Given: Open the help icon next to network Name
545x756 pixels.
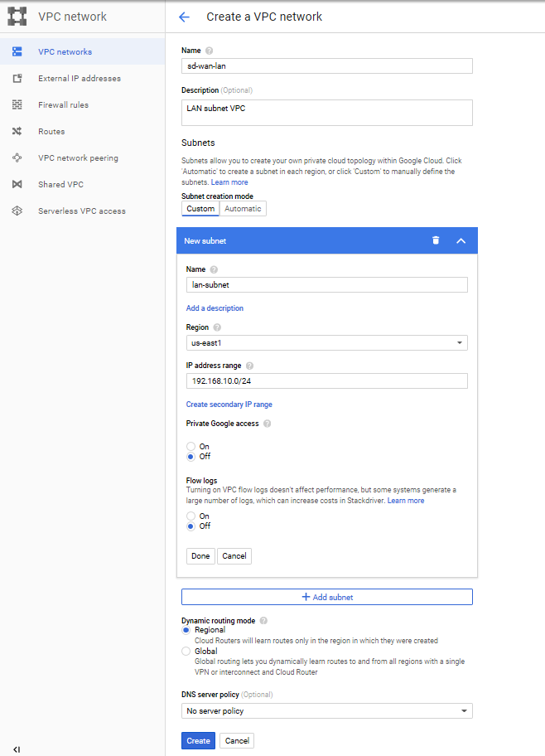Looking at the screenshot, I should pos(209,51).
